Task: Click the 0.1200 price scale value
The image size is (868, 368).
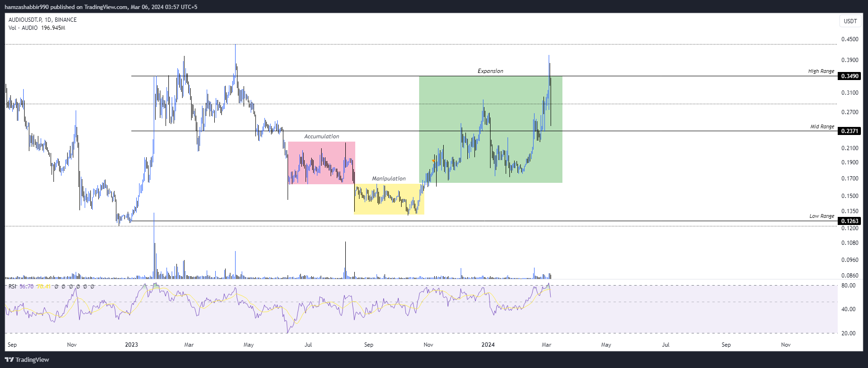Action: coord(850,228)
